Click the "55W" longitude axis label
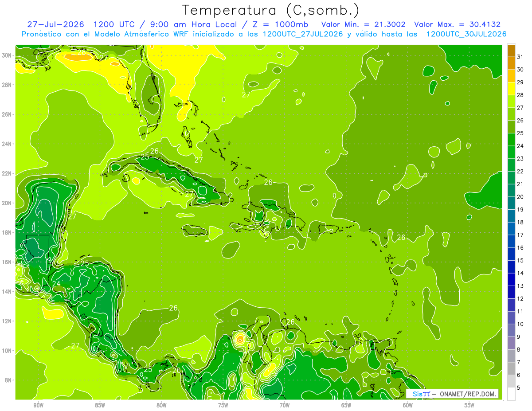Image resolution: width=532 pixels, height=411 pixels. point(469,405)
